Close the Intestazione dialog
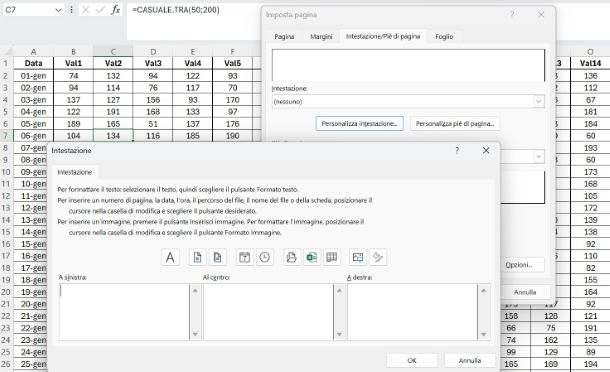Screen dimensions: 610x372 [486, 150]
